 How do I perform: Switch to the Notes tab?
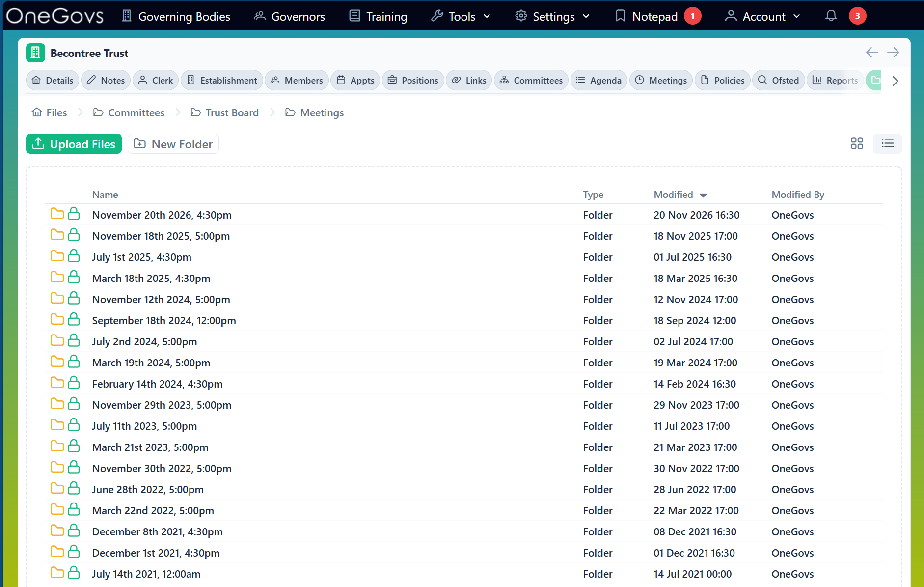(x=106, y=80)
